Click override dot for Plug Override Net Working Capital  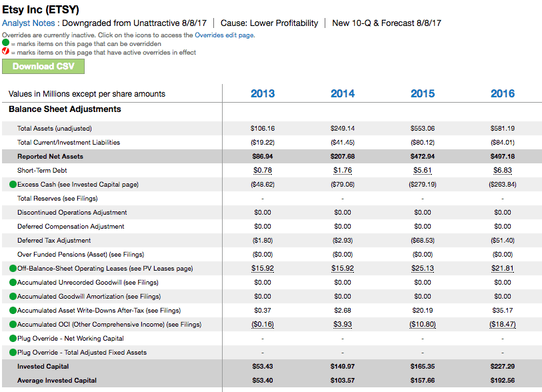13,339
